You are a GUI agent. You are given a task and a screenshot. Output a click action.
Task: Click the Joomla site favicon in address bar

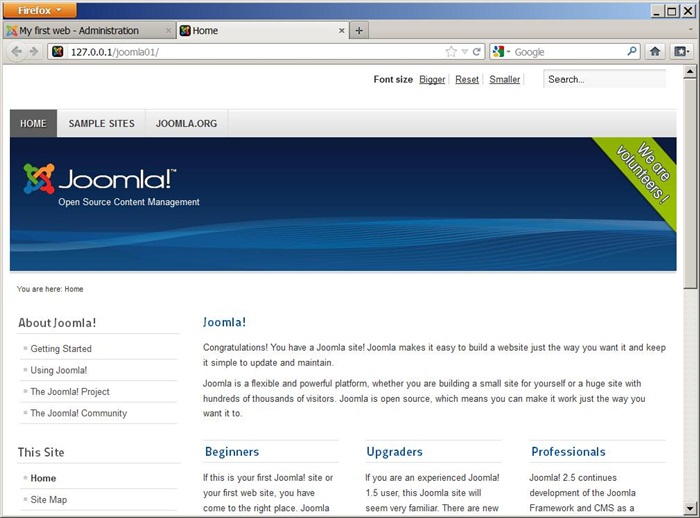[58, 52]
